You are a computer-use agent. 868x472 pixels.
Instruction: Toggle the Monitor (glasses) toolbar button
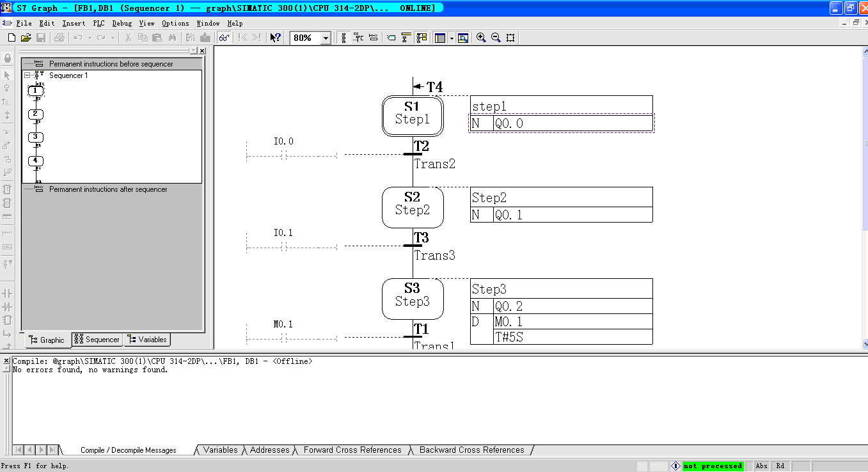[x=224, y=38]
